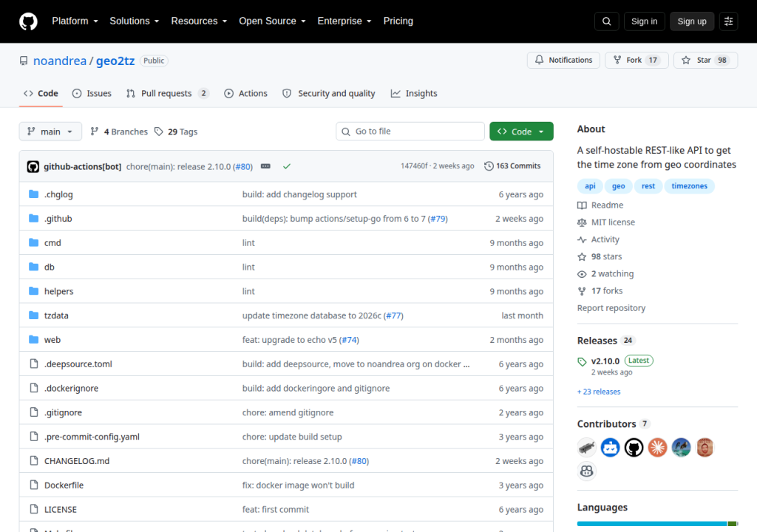Open the Report repository link

click(611, 308)
